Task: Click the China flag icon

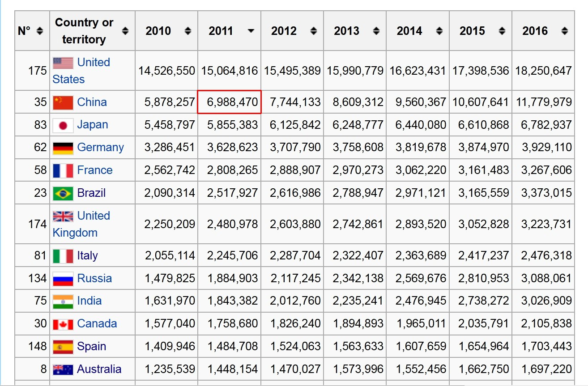Action: [x=63, y=102]
